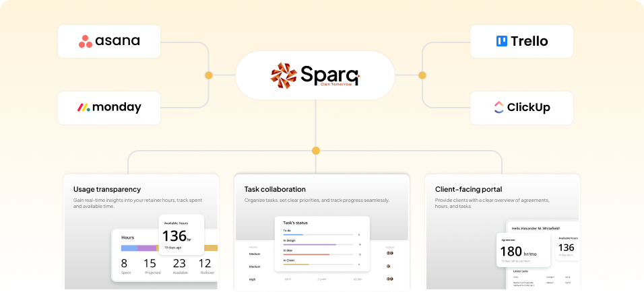Click the 'Own Tomorrow' tagline

pyautogui.click(x=336, y=84)
